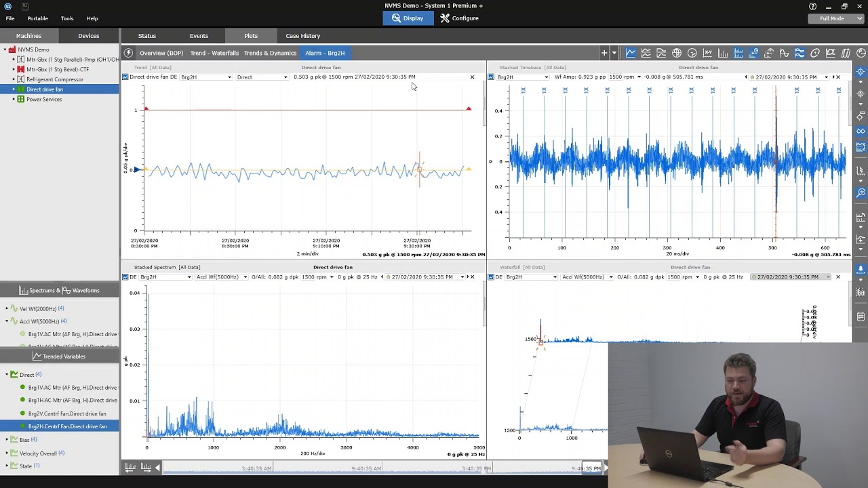
Task: Select Refrigerant Compressor in machine tree
Action: [55, 79]
